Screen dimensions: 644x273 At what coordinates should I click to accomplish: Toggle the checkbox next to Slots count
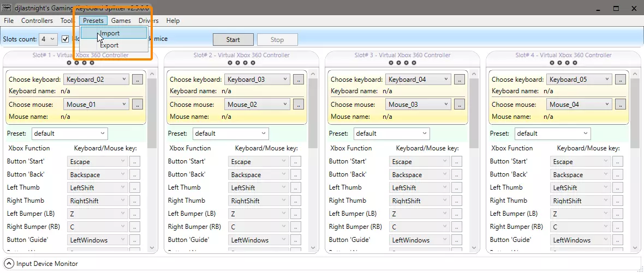pyautogui.click(x=65, y=39)
